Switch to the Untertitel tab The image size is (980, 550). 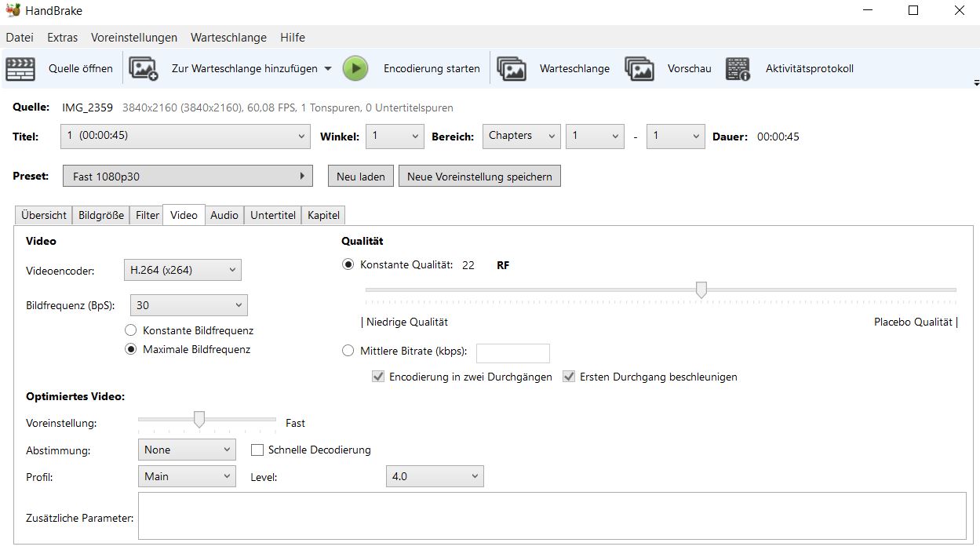click(x=273, y=215)
